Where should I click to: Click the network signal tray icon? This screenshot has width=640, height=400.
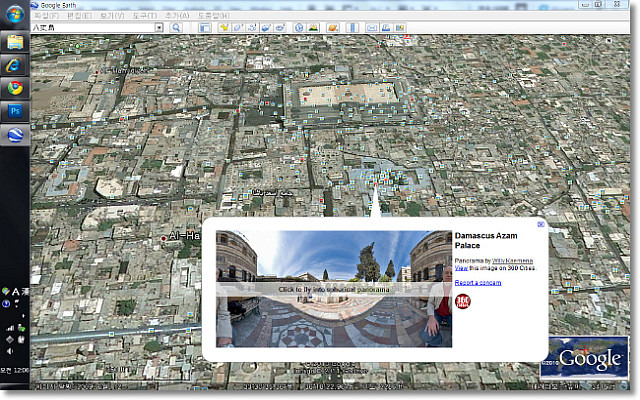click(10, 328)
